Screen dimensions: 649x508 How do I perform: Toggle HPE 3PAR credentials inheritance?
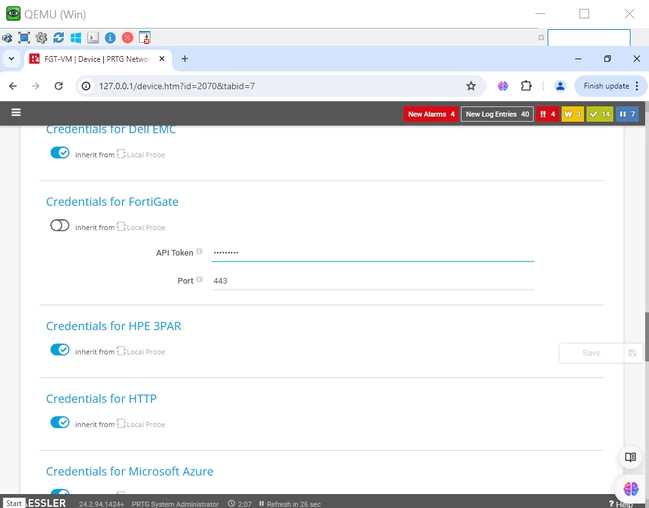point(60,350)
